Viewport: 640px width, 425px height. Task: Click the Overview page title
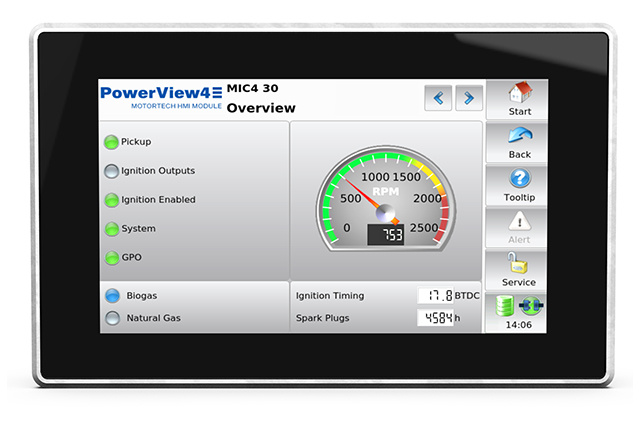[x=261, y=108]
